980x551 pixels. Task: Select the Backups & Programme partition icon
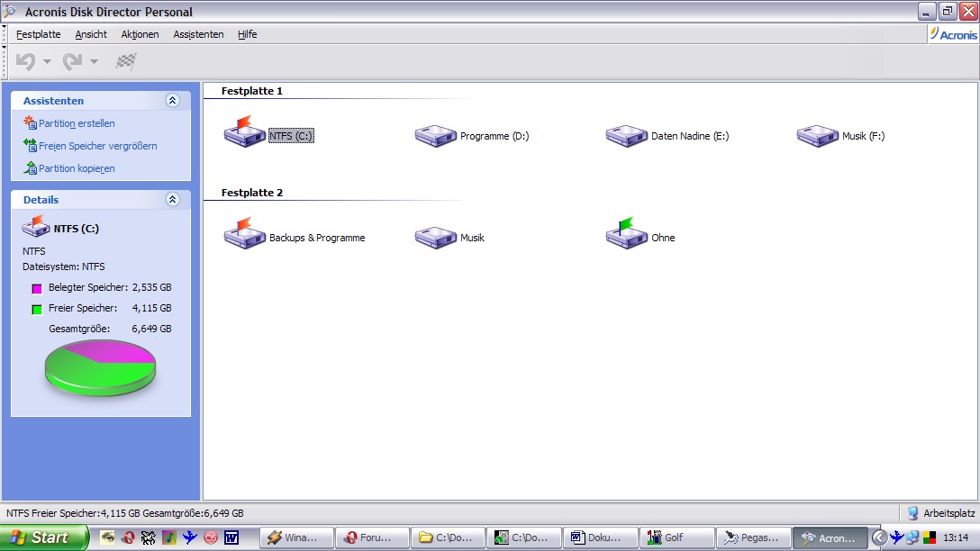pos(244,234)
